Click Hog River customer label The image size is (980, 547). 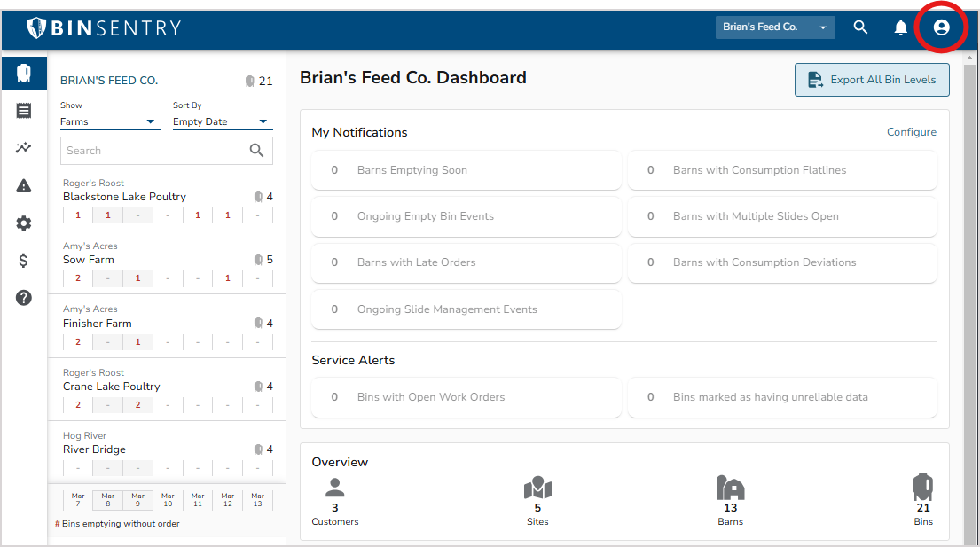pos(84,436)
